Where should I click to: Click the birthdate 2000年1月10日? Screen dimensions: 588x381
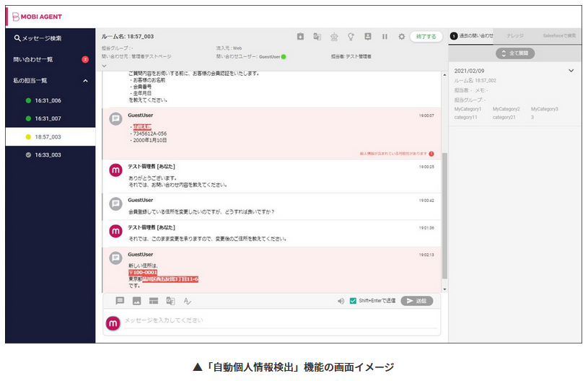pos(149,140)
